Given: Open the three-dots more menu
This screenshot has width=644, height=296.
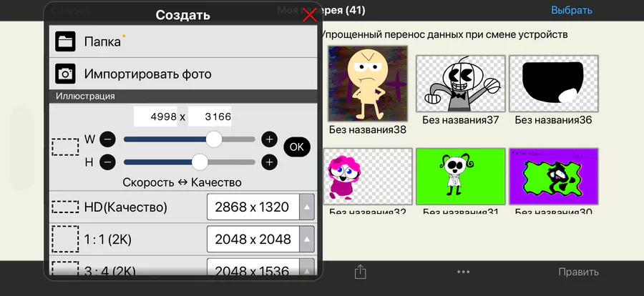Looking at the screenshot, I should 463,272.
